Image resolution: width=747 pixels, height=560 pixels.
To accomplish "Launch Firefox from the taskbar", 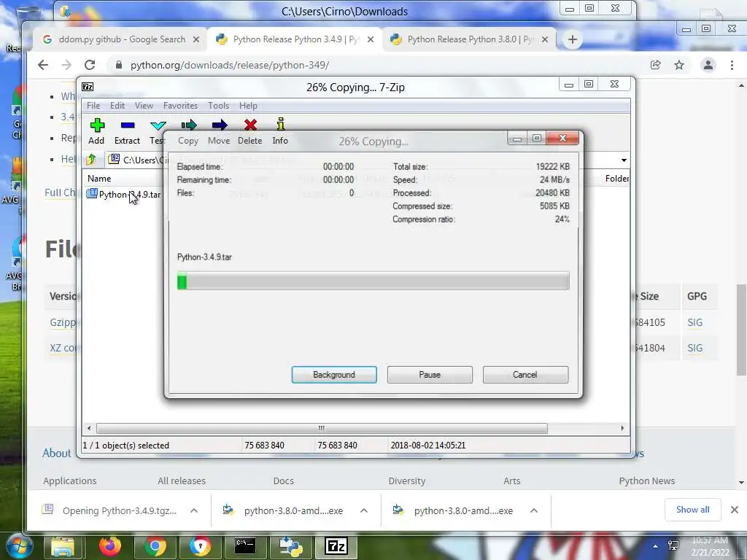I will [109, 547].
